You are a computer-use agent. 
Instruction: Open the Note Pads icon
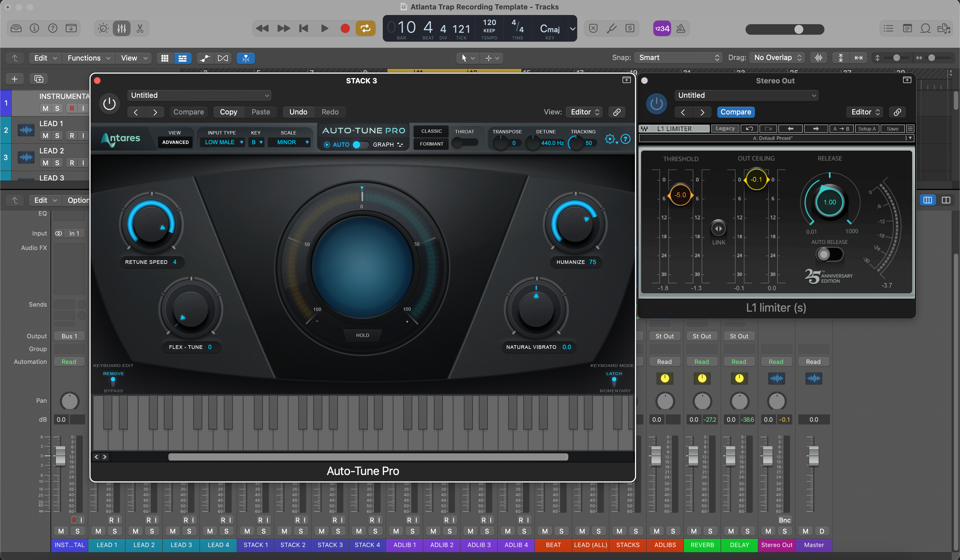(x=908, y=29)
